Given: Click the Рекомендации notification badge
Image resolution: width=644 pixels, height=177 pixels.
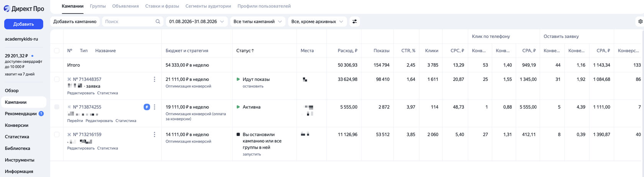Looking at the screenshot, I should click(x=41, y=114).
